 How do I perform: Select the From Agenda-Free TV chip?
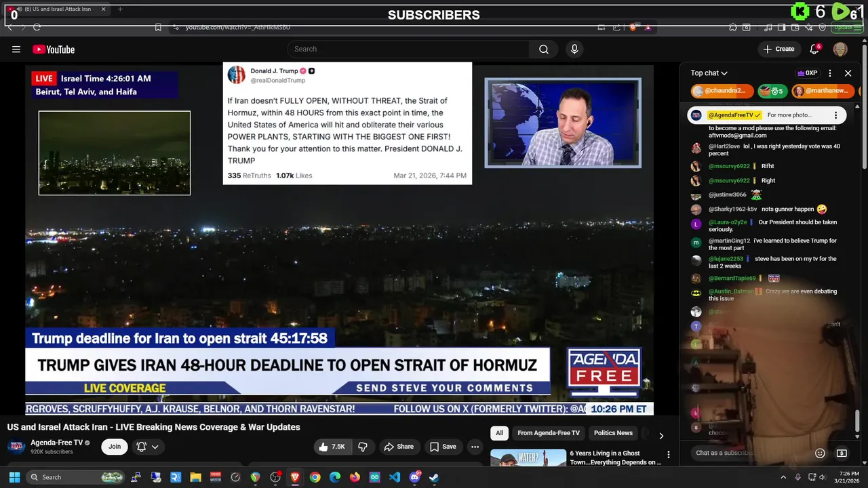pyautogui.click(x=549, y=433)
